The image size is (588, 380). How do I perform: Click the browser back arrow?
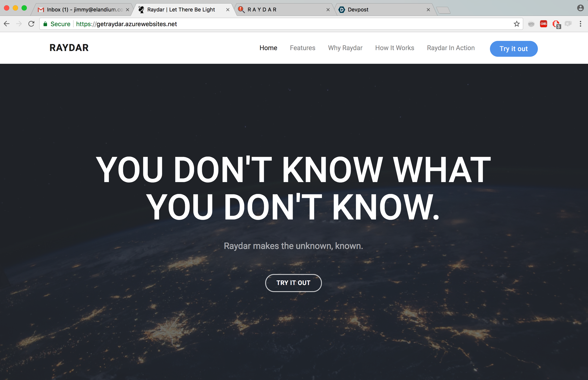click(7, 24)
